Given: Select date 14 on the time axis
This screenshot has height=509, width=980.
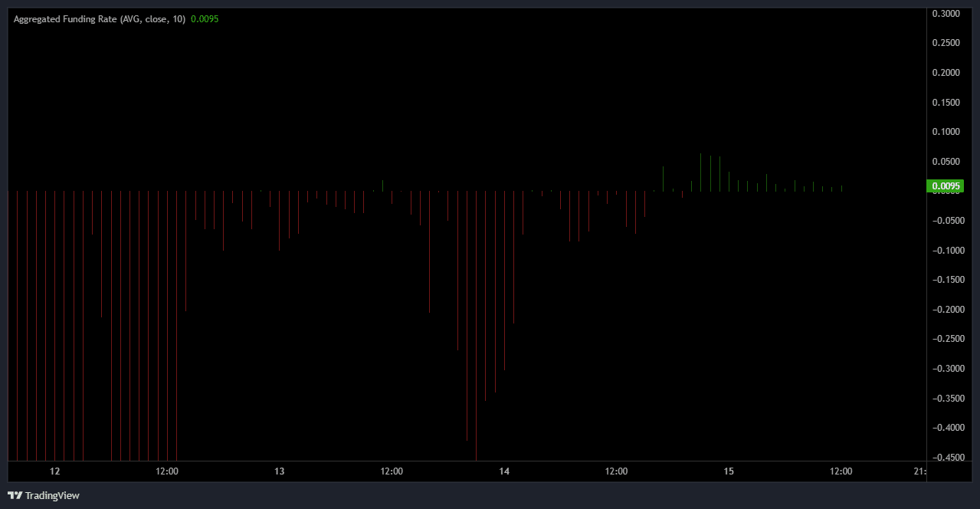Looking at the screenshot, I should [x=503, y=471].
